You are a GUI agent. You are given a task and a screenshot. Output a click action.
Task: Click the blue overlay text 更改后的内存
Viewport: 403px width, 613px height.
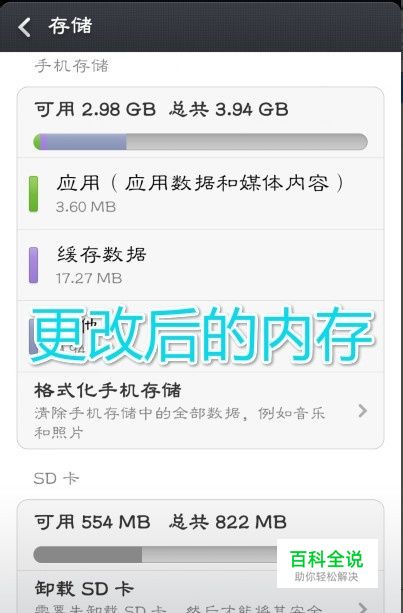pyautogui.click(x=202, y=335)
